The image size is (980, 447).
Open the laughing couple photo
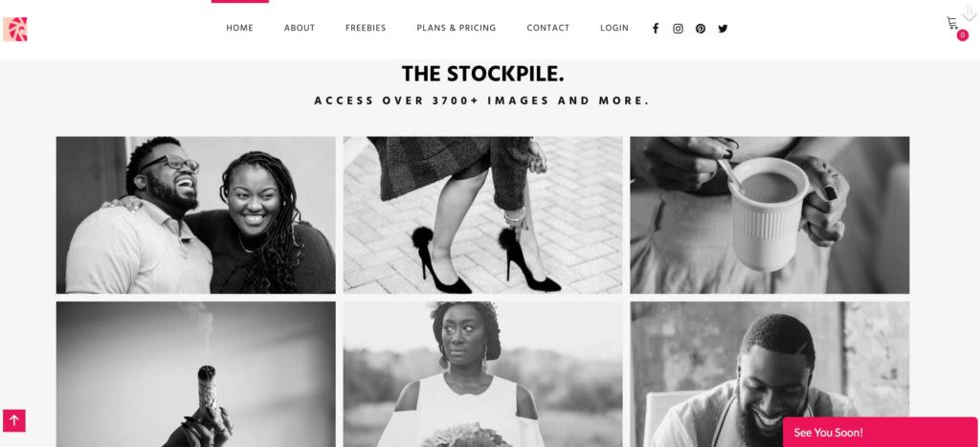point(195,215)
